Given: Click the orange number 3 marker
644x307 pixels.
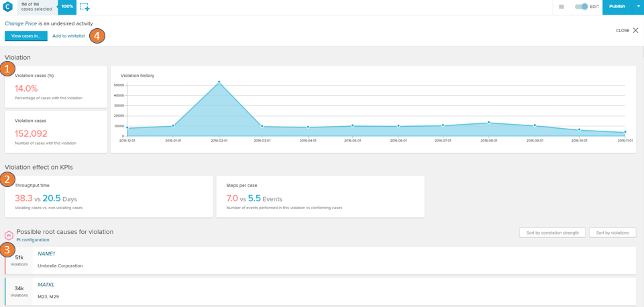Looking at the screenshot, I should (x=7, y=249).
